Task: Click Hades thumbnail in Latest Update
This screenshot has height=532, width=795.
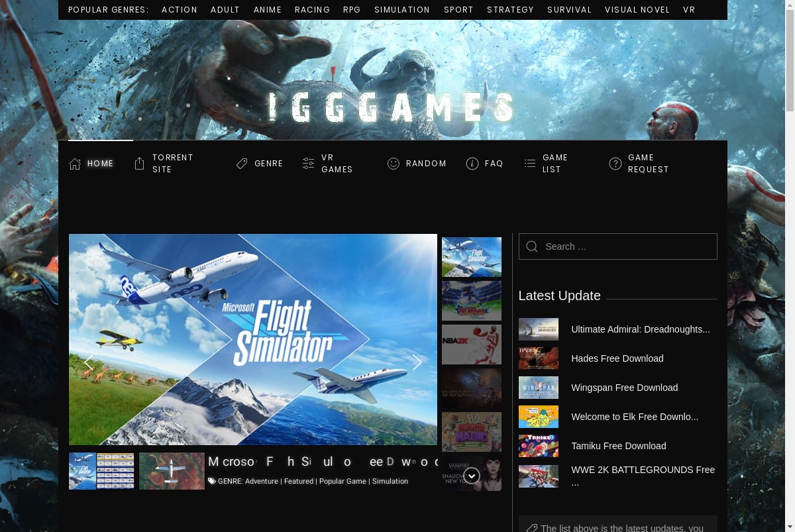Action: tap(539, 358)
